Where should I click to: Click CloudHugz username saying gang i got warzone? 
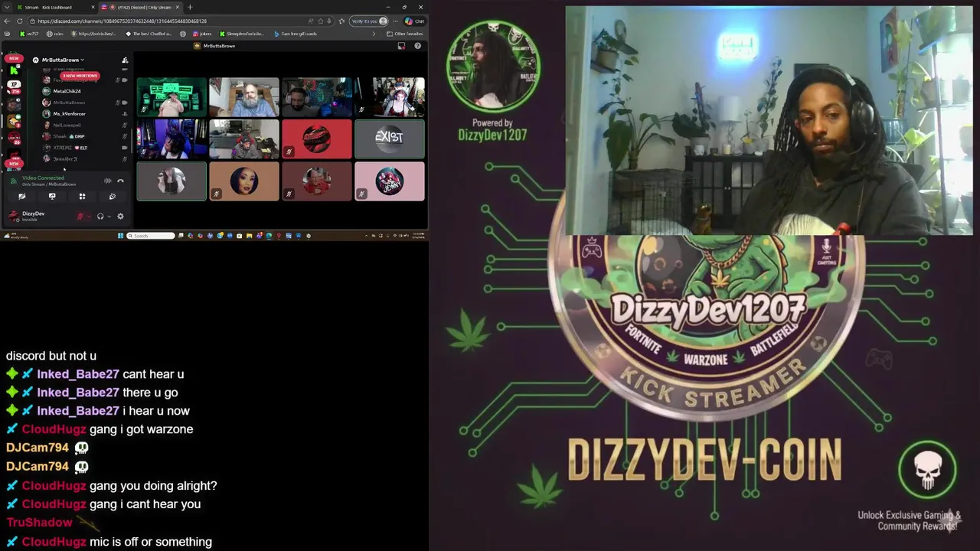54,429
